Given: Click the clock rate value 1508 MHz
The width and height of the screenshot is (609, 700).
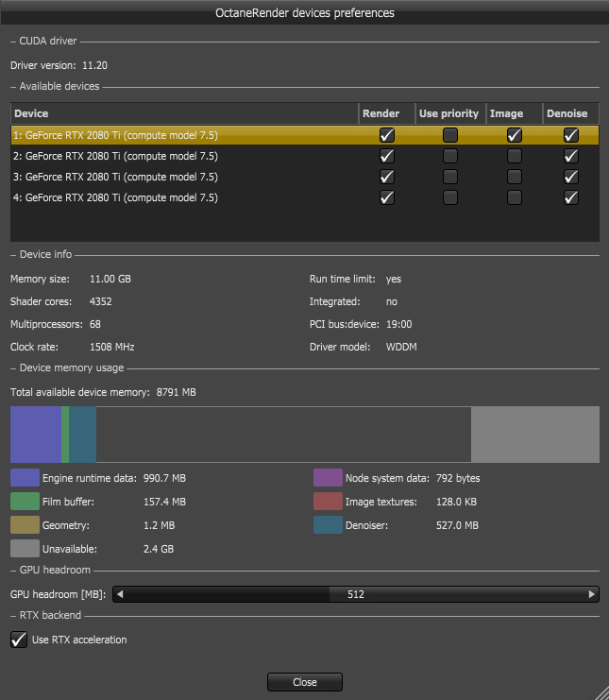Looking at the screenshot, I should click(112, 347).
